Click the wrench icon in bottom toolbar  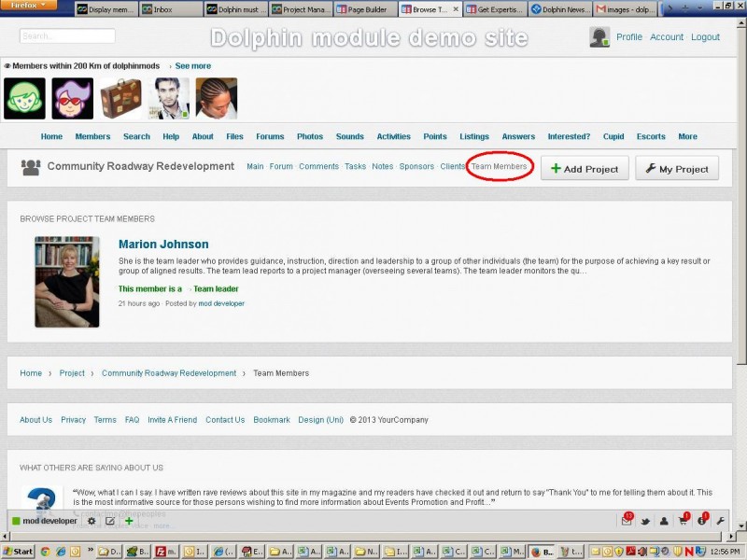[x=721, y=521]
